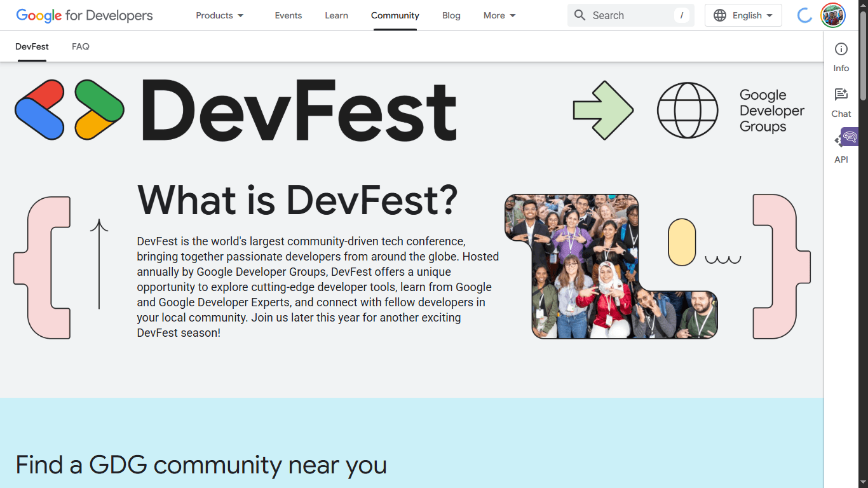This screenshot has width=868, height=488.
Task: Click the Google for Developers logo
Action: (x=85, y=15)
